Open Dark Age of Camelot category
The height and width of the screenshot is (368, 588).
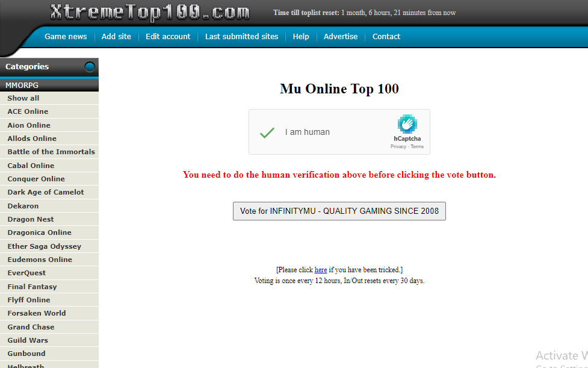[49, 192]
